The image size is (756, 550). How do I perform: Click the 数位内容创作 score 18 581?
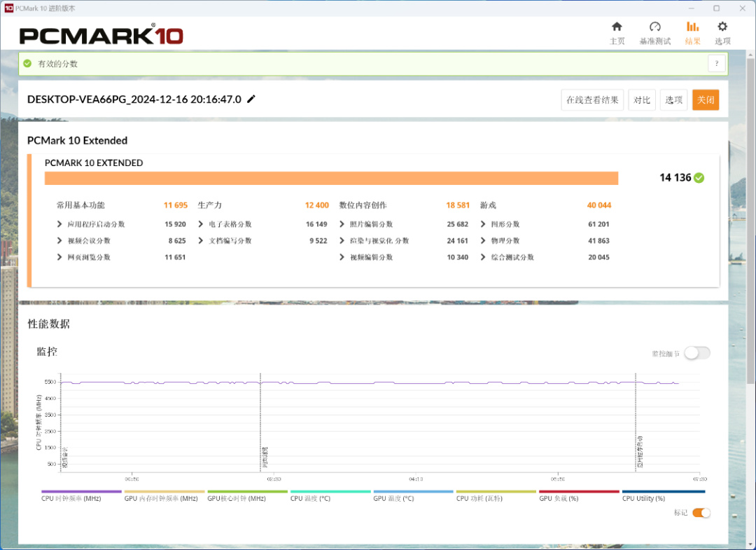pos(458,205)
